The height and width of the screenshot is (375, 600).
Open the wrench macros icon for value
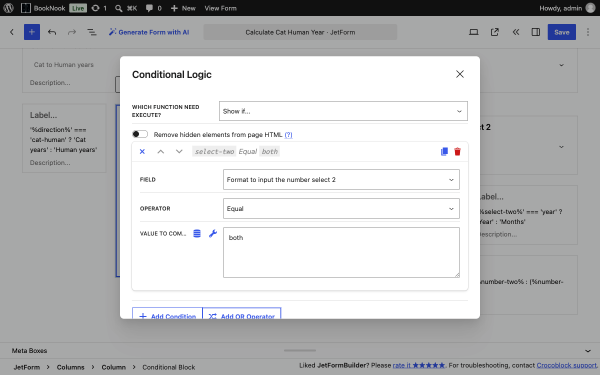[213, 233]
